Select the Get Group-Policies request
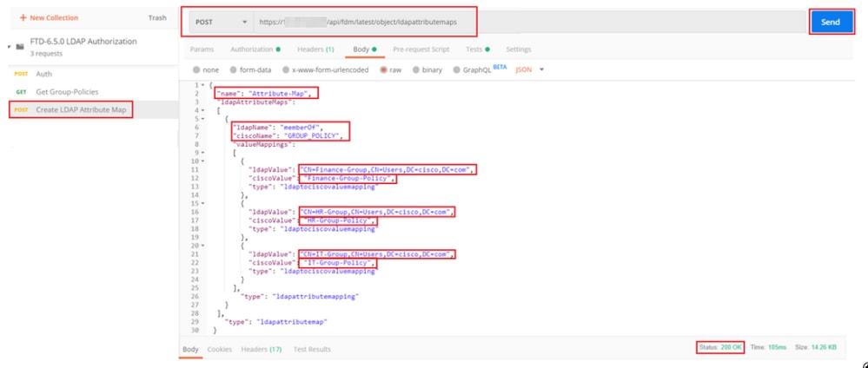 [67, 92]
